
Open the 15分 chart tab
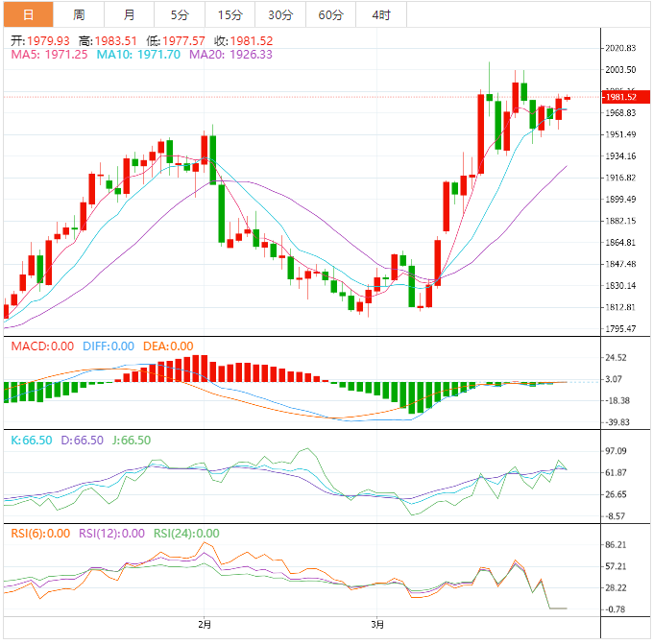click(230, 14)
